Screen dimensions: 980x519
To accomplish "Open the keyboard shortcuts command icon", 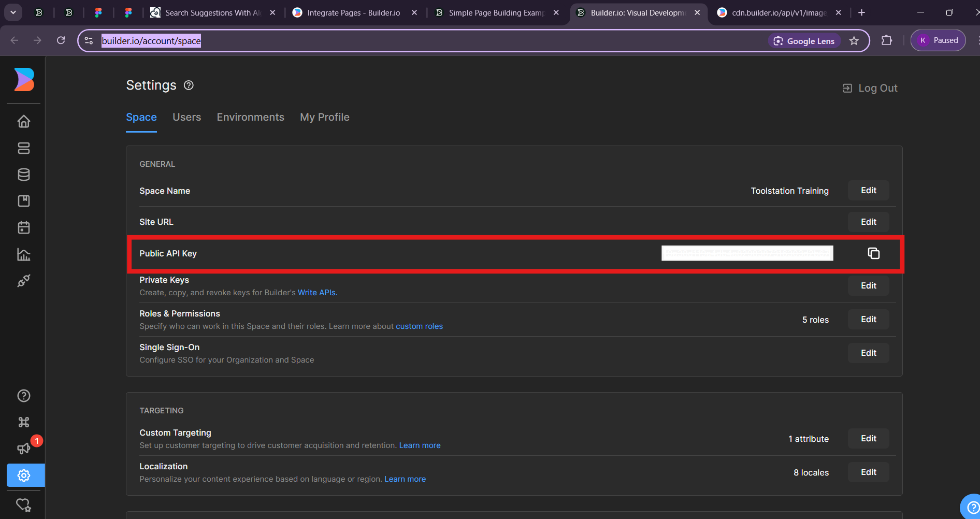I will point(24,422).
